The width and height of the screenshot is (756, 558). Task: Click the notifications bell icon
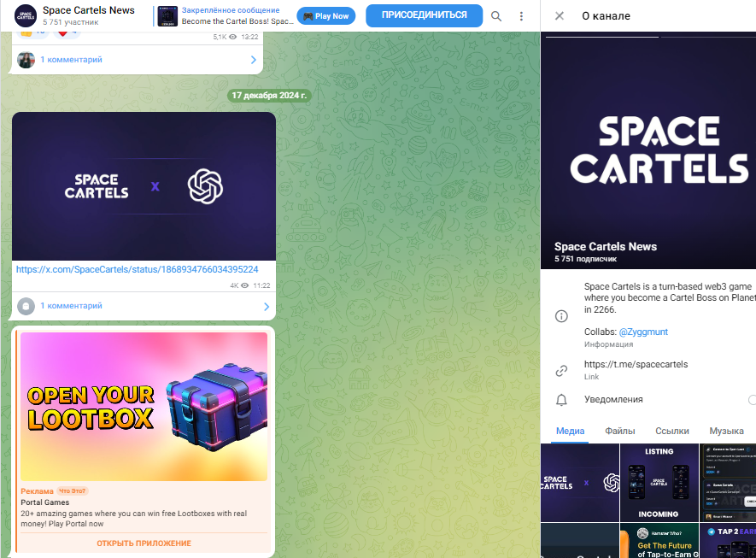coord(561,400)
